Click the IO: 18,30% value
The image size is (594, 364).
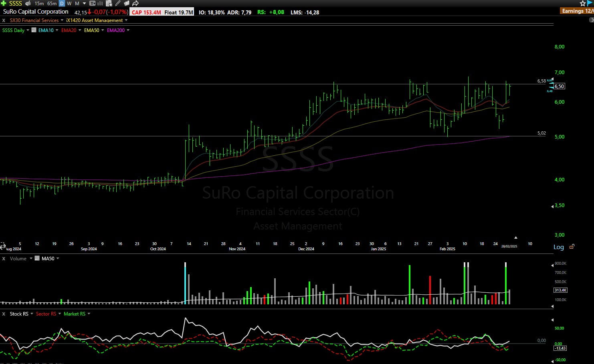(212, 12)
